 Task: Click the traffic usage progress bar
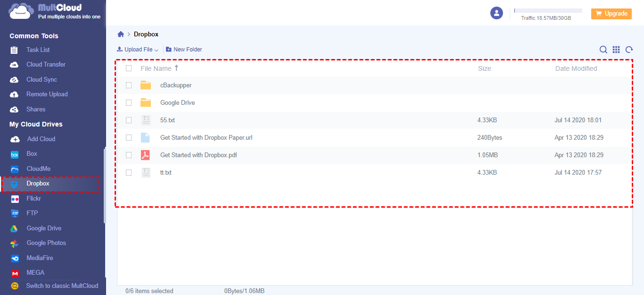(x=548, y=10)
